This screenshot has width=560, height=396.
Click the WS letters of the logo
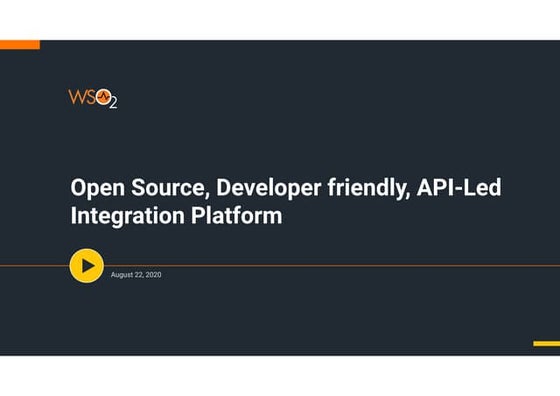[82, 97]
